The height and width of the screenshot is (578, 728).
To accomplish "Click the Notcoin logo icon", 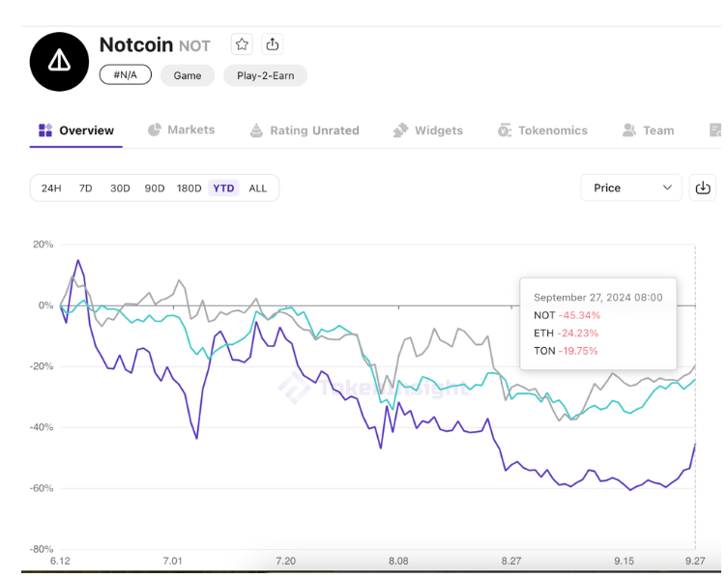I will [59, 61].
